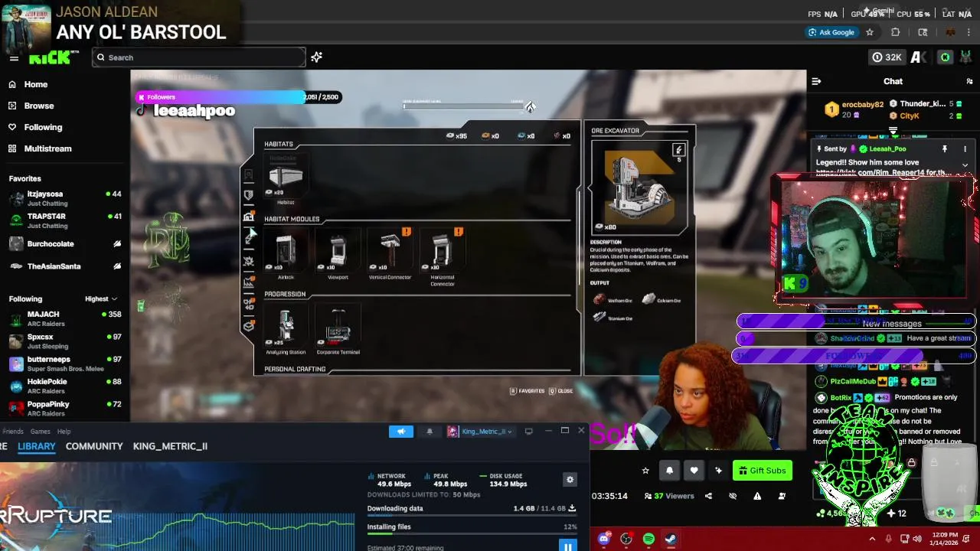This screenshot has width=980, height=551.
Task: Open Following in Kick sidebar
Action: tap(35, 127)
